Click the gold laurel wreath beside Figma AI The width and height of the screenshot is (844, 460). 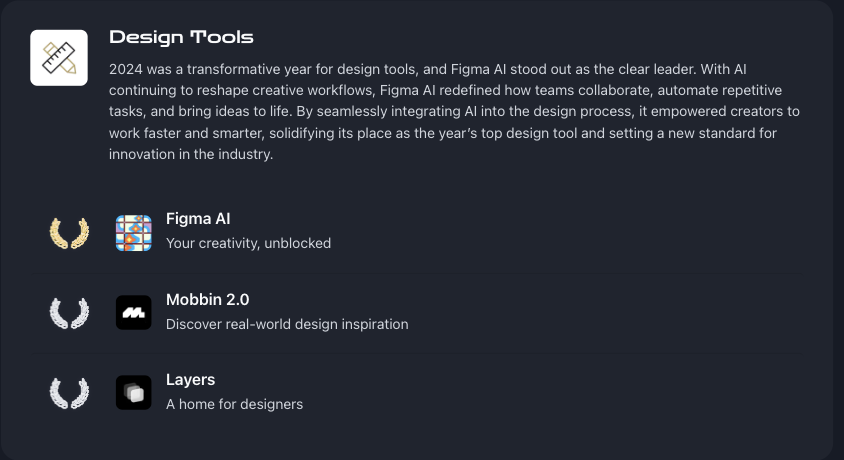pos(69,233)
